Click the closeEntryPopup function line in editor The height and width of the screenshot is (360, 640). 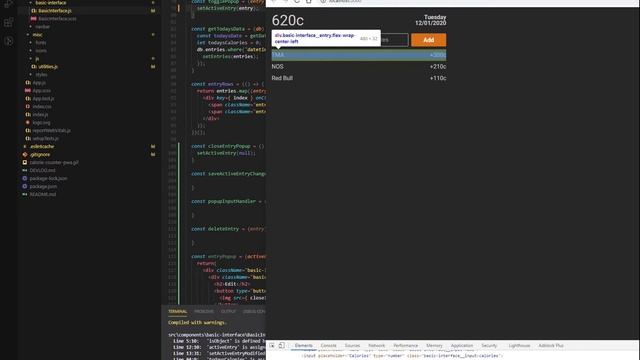228,146
